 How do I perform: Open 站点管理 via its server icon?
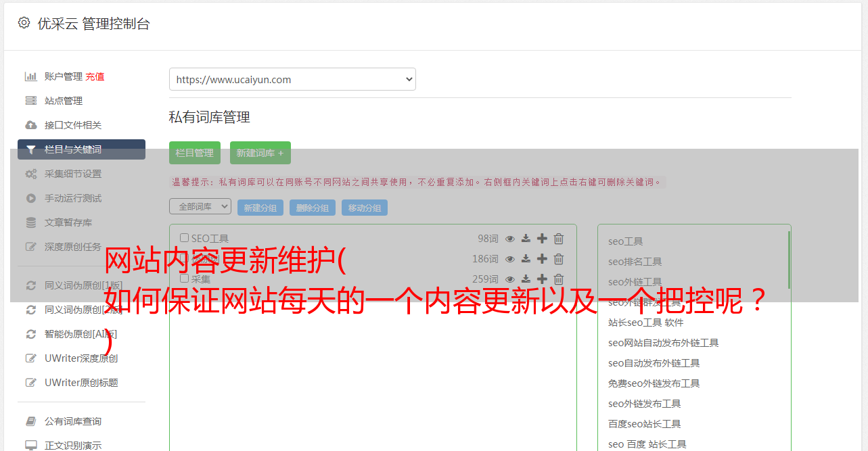tap(31, 101)
